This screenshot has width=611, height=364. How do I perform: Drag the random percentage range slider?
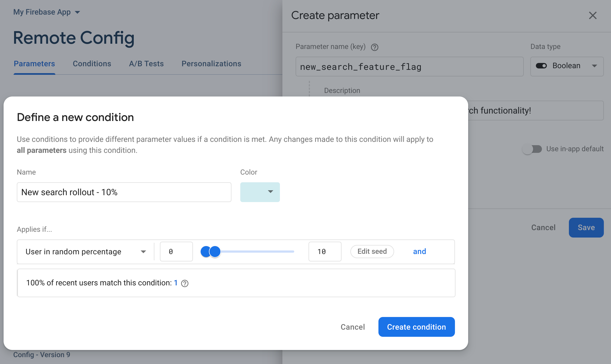pyautogui.click(x=215, y=251)
